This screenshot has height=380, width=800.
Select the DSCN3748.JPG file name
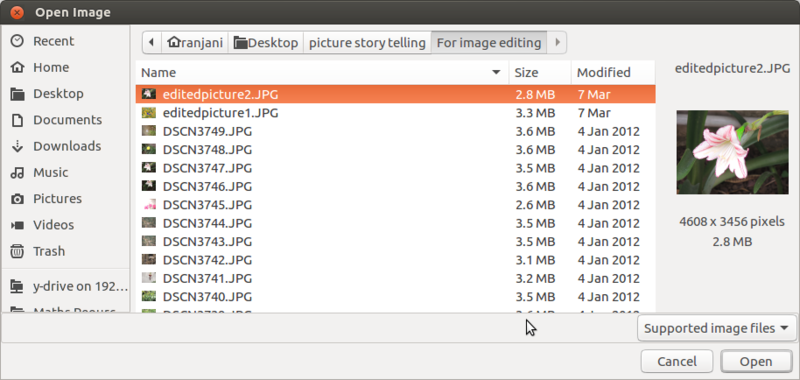(x=208, y=149)
